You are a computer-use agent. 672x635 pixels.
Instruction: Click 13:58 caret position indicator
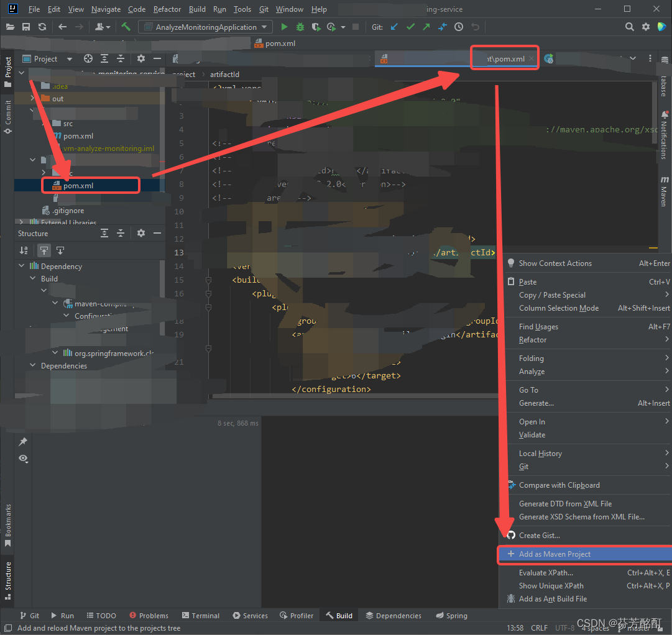(515, 628)
